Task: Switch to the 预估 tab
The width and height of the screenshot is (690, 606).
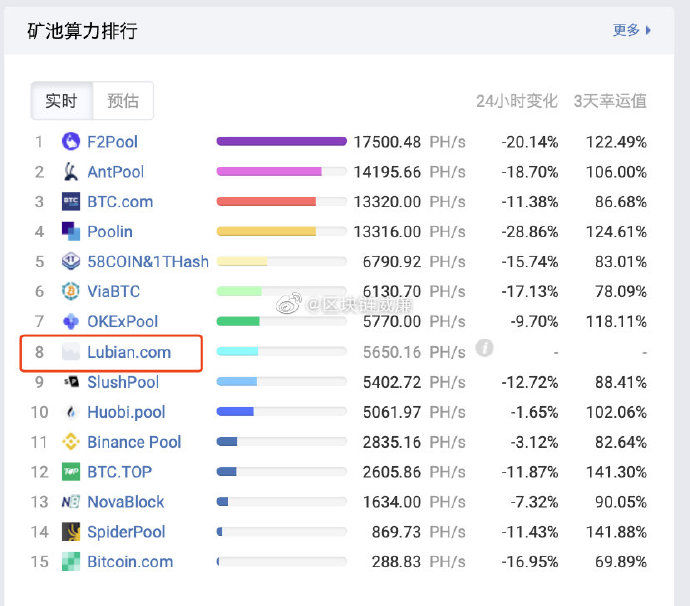Action: [x=123, y=101]
